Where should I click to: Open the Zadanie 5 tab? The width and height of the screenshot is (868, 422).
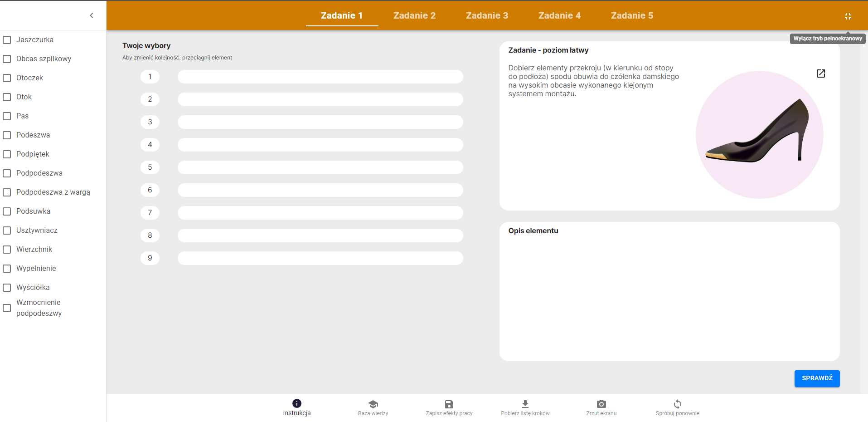[632, 15]
